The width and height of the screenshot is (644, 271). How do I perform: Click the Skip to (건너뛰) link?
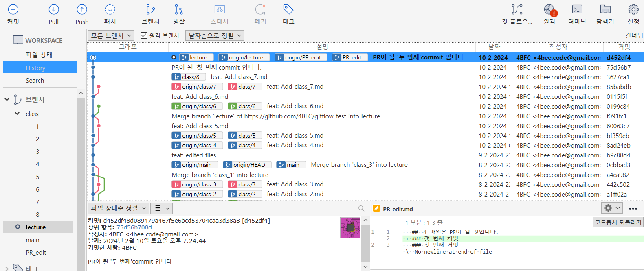pyautogui.click(x=634, y=35)
